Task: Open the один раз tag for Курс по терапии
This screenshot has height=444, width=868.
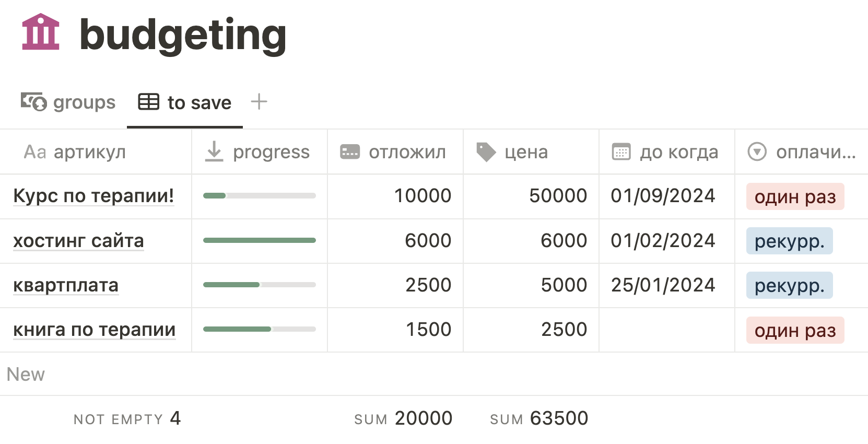Action: 795,196
